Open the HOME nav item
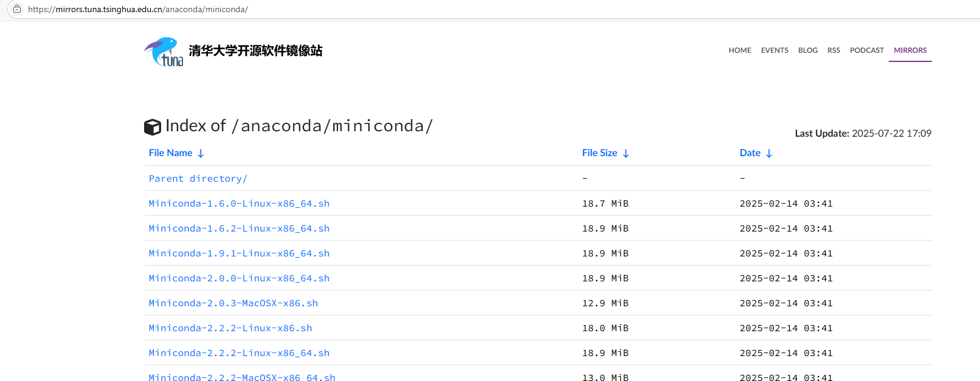The image size is (980, 381). pyautogui.click(x=740, y=50)
